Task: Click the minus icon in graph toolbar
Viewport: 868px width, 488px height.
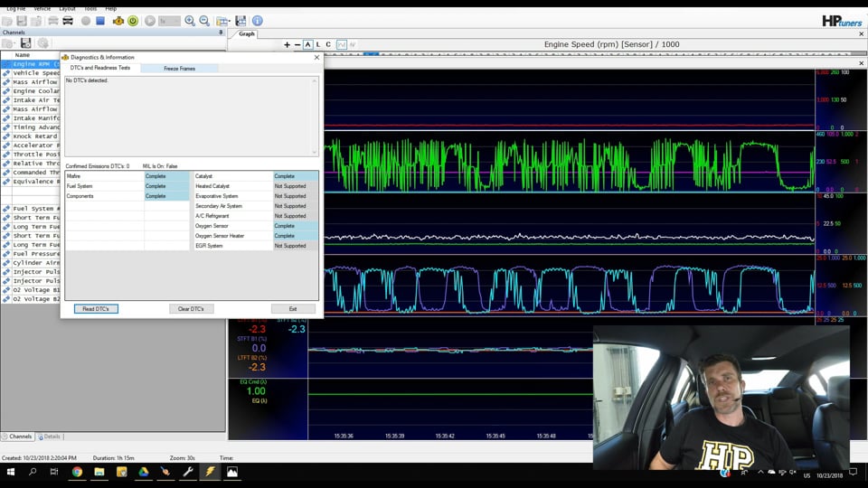Action: 297,44
